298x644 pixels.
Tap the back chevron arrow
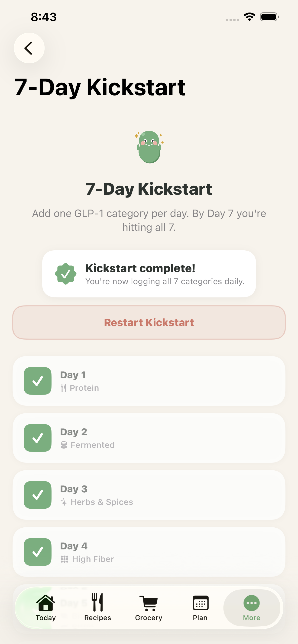(29, 48)
